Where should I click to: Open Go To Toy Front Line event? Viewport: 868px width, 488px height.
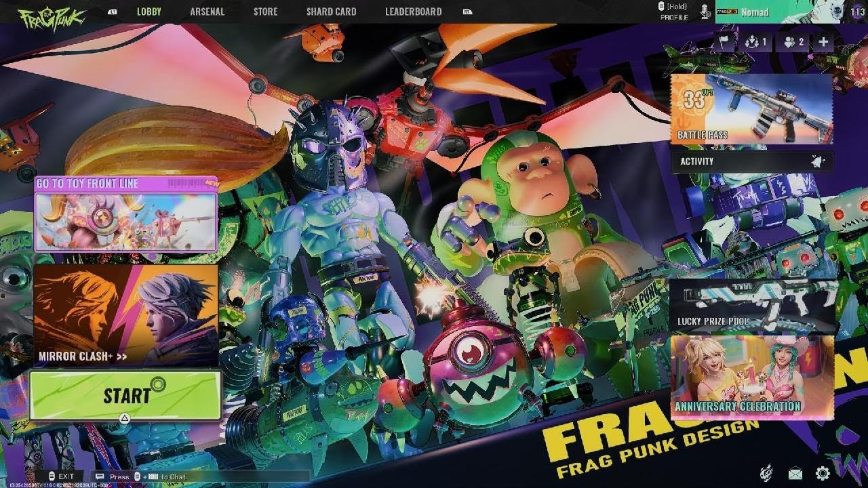pyautogui.click(x=126, y=214)
